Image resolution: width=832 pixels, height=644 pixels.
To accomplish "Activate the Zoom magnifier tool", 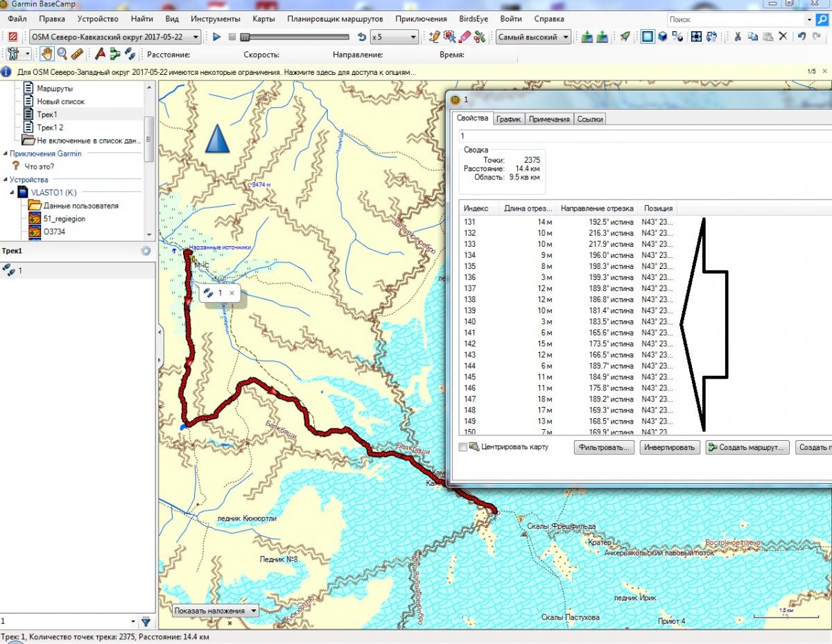I will point(62,54).
